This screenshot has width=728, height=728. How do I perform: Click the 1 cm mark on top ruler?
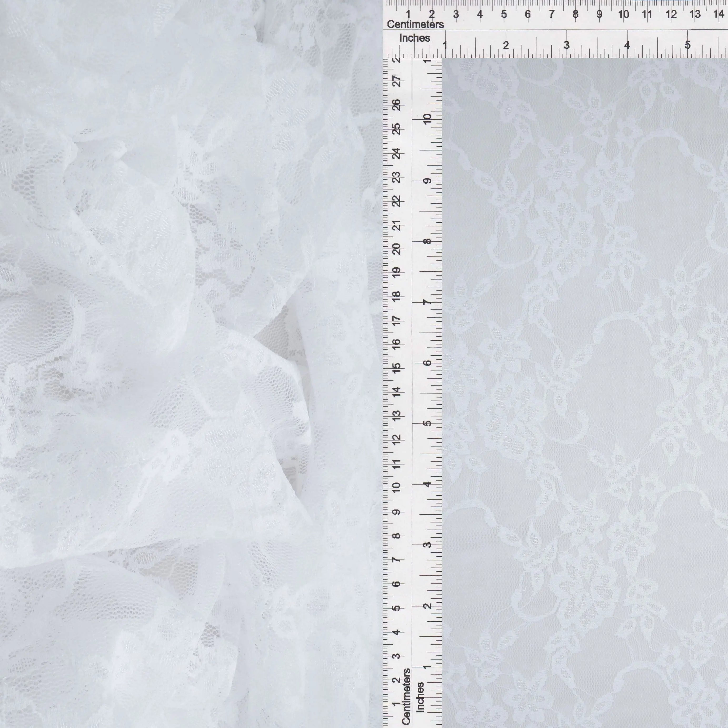tap(408, 14)
